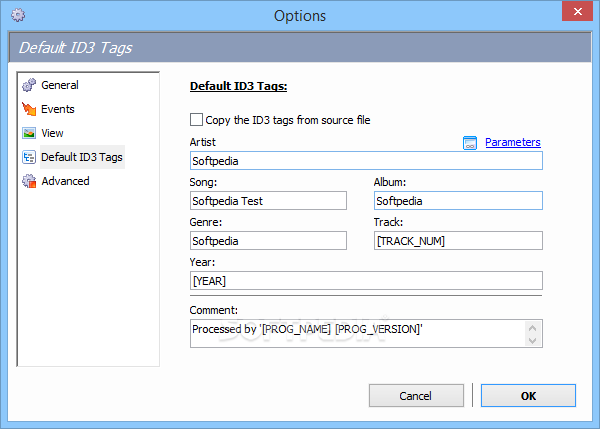
Task: Close the Options dialog
Action: click(577, 11)
